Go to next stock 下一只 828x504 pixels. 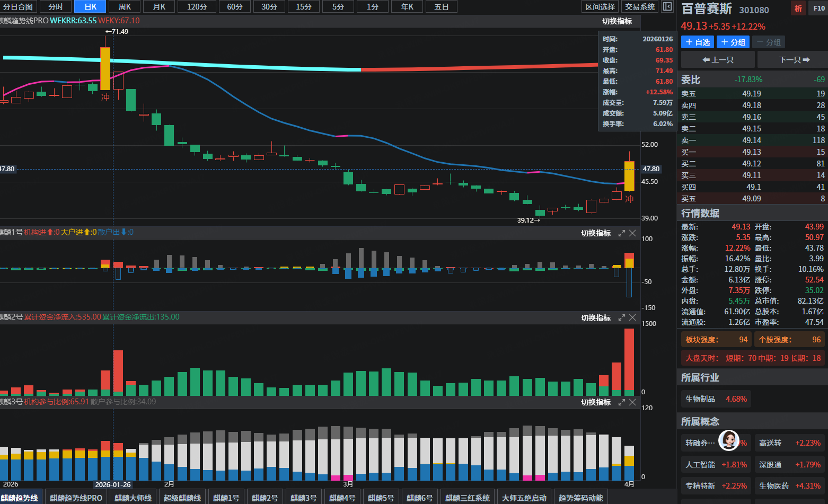coord(793,60)
